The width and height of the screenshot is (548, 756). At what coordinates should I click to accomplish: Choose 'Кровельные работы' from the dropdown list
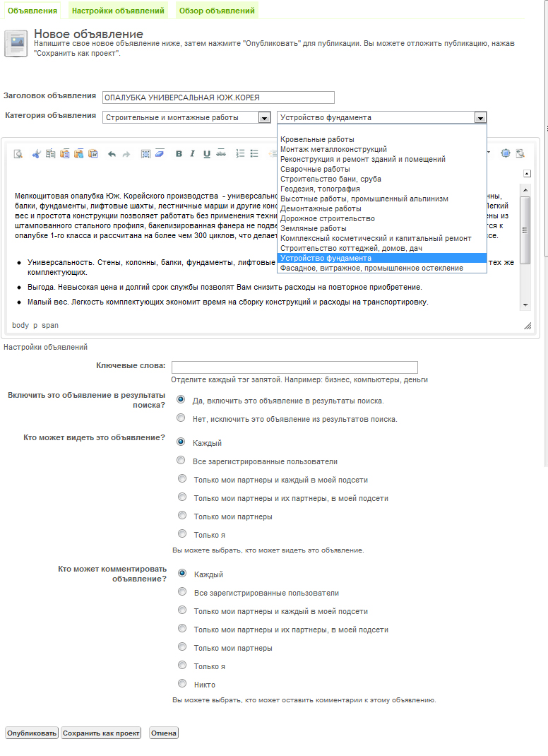317,139
